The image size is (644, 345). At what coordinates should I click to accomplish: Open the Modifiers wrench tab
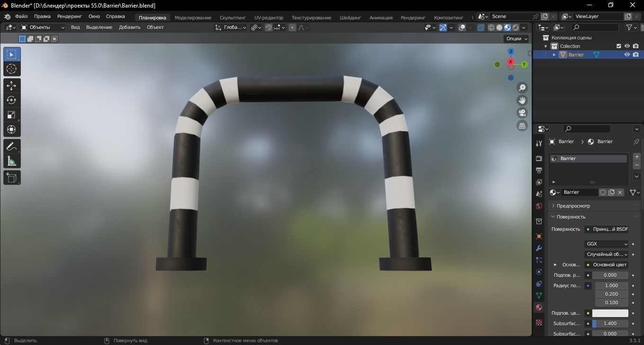click(x=539, y=248)
